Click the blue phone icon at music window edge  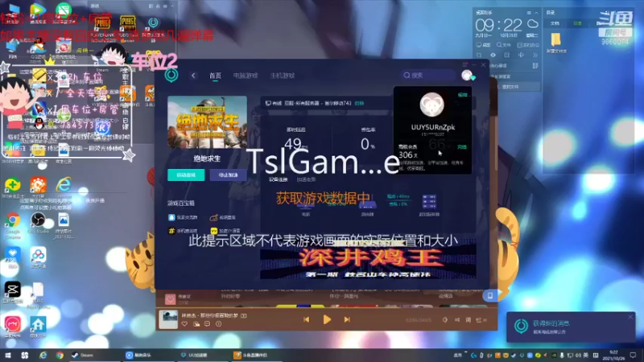[490, 295]
